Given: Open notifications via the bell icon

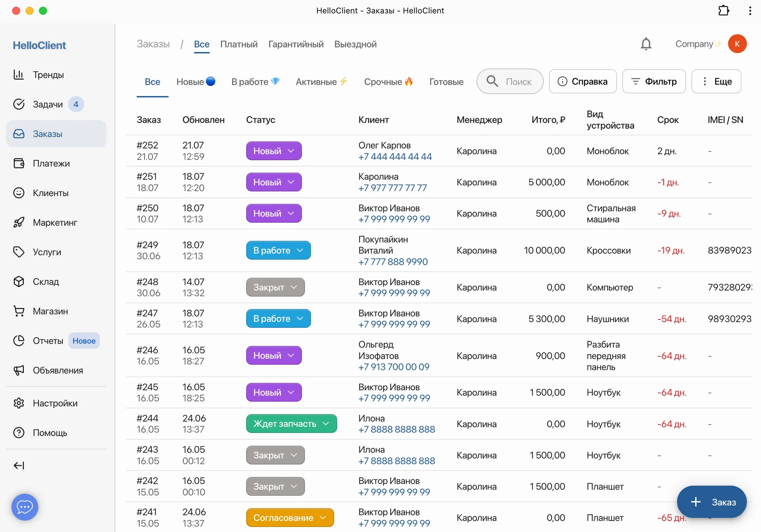Looking at the screenshot, I should coord(646,44).
